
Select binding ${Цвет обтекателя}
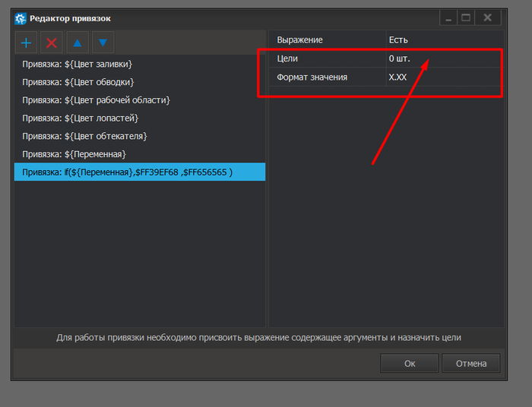coord(84,137)
